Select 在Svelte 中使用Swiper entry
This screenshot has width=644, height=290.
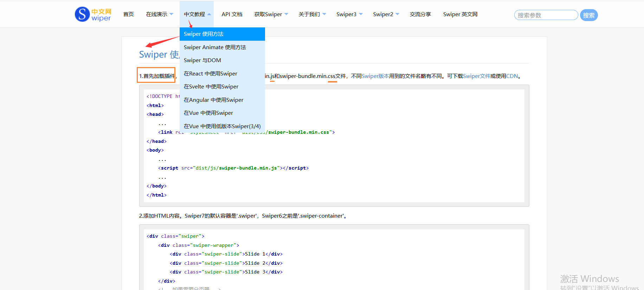point(222,87)
